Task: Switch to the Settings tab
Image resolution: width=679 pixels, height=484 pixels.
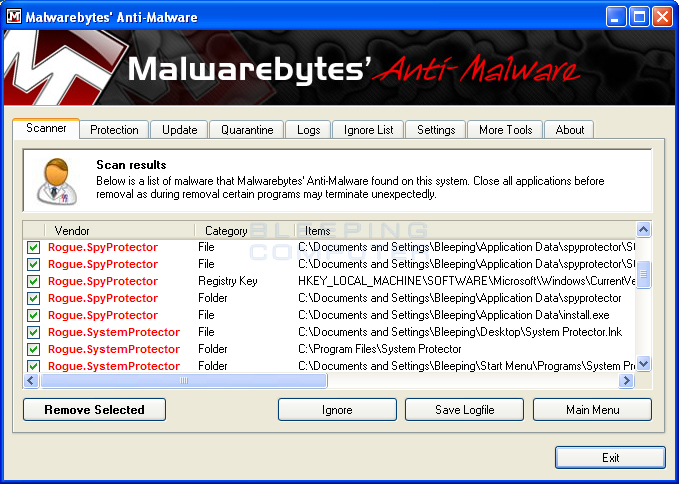Action: point(436,130)
